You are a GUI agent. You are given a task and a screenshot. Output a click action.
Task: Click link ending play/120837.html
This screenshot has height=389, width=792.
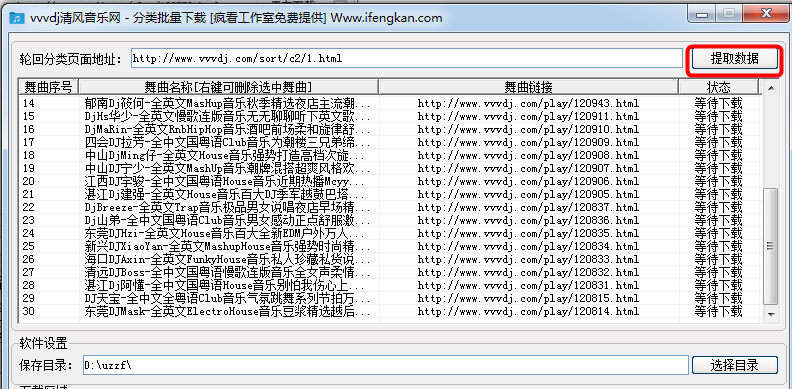[528, 208]
